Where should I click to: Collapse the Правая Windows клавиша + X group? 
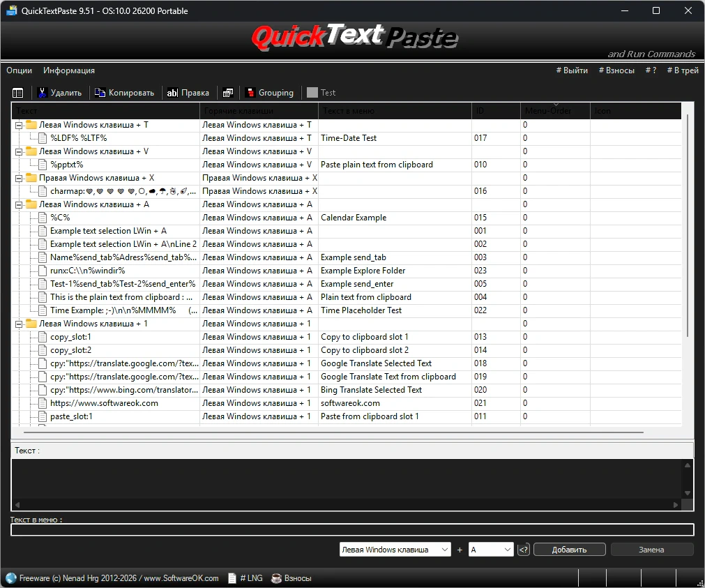[19, 179]
